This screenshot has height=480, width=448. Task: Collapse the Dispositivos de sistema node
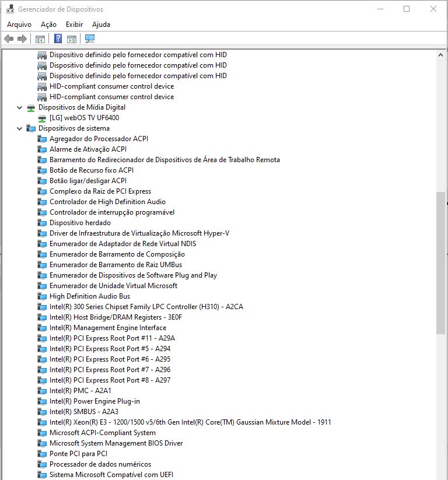20,128
